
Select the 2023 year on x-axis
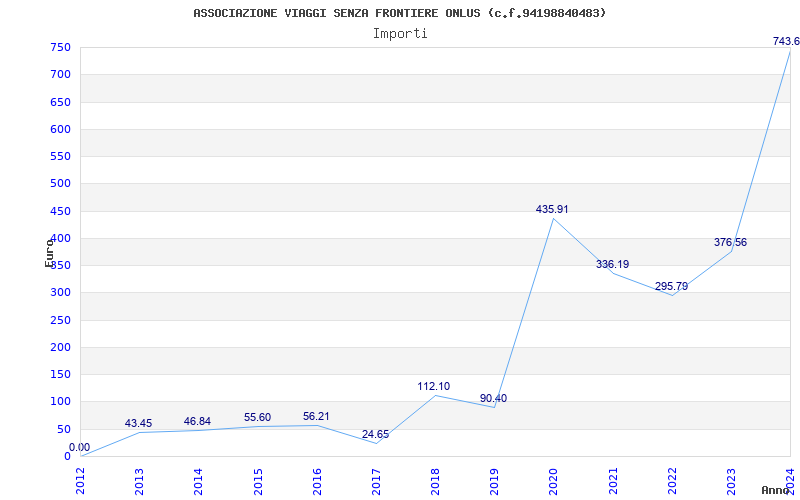pos(731,480)
